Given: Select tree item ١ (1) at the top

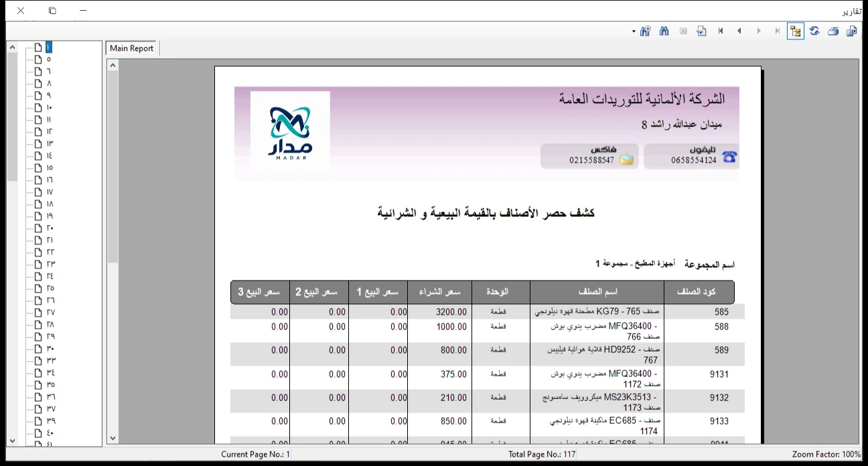Looking at the screenshot, I should click(48, 48).
